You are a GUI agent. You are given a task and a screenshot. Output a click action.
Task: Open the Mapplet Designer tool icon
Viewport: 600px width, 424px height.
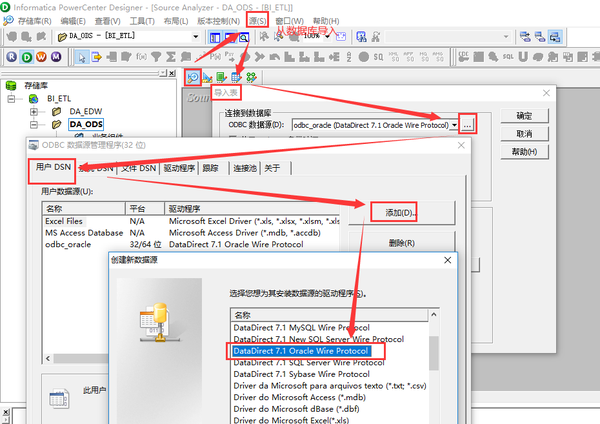[x=236, y=78]
